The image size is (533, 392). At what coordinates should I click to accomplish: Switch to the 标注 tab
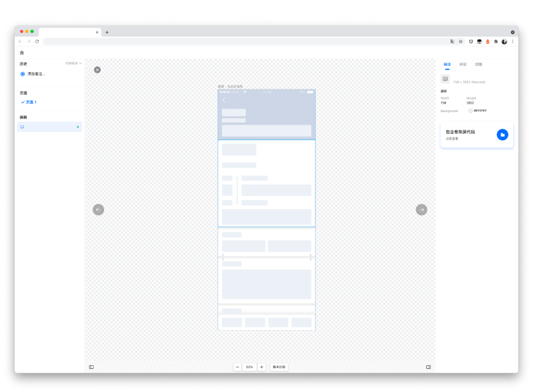(x=447, y=64)
